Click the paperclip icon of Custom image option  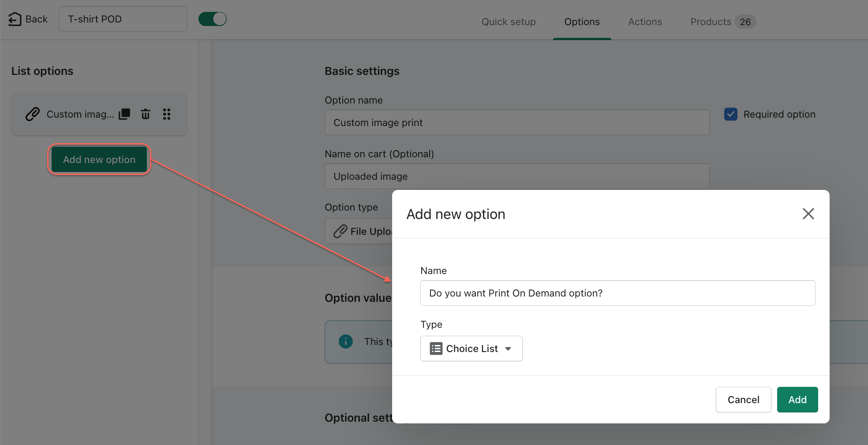point(33,114)
